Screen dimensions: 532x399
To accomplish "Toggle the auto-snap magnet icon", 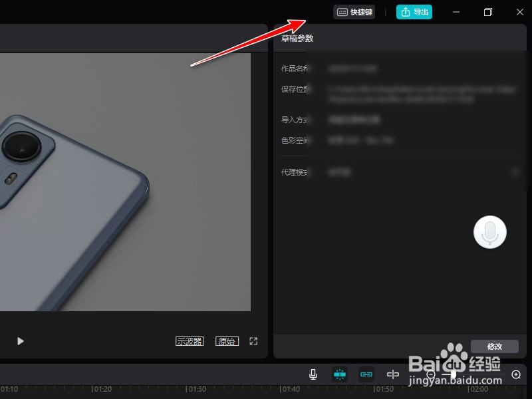I will (340, 374).
